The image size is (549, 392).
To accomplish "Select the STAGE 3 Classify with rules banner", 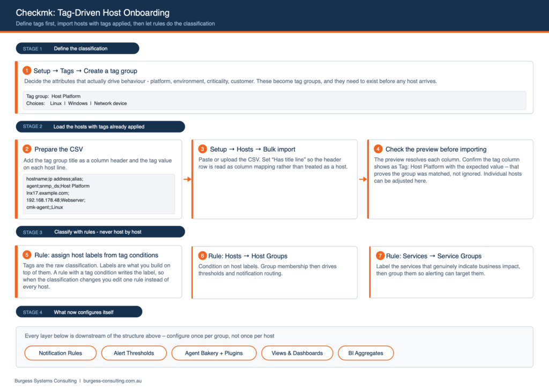I will pyautogui.click(x=100, y=232).
